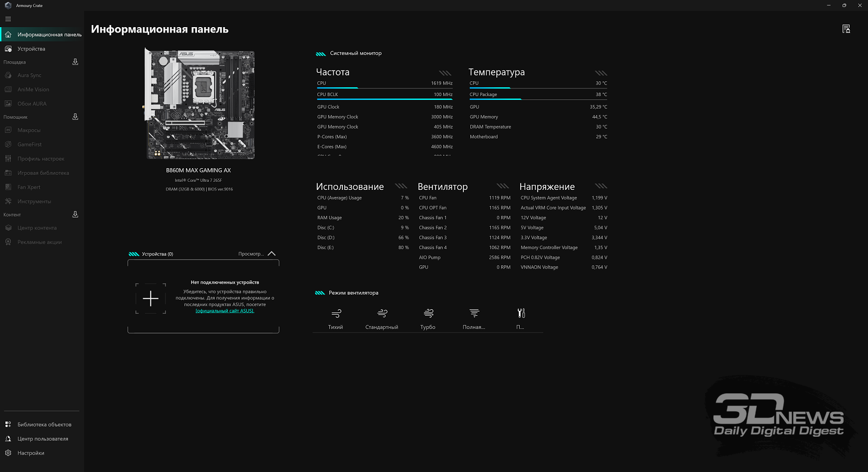Click download icon next to Помощник
The height and width of the screenshot is (472, 868).
point(75,117)
